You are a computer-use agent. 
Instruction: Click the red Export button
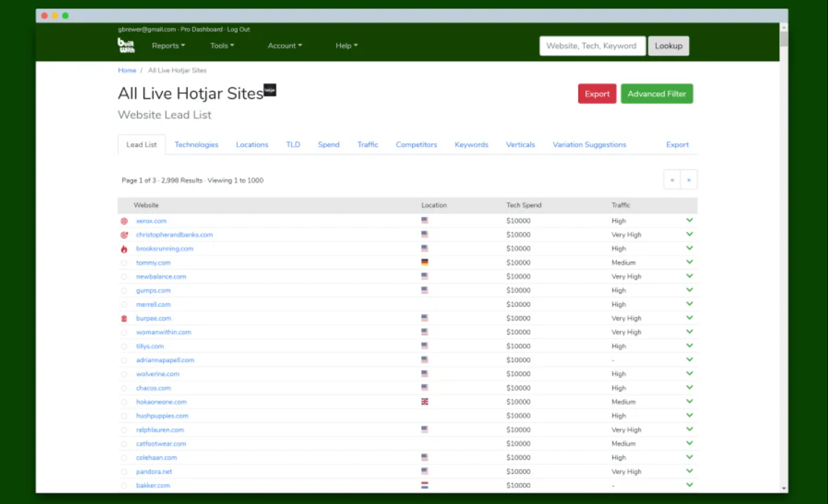pos(597,94)
